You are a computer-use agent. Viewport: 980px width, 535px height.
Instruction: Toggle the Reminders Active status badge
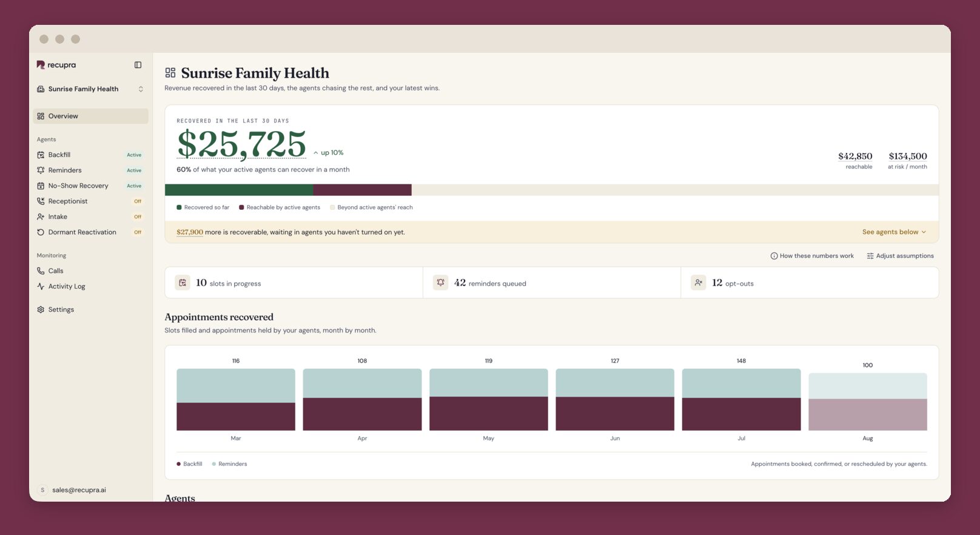click(x=134, y=170)
